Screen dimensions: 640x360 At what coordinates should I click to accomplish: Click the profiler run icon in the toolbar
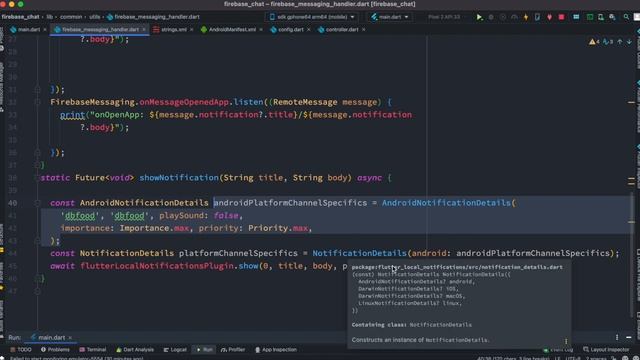coord(514,17)
